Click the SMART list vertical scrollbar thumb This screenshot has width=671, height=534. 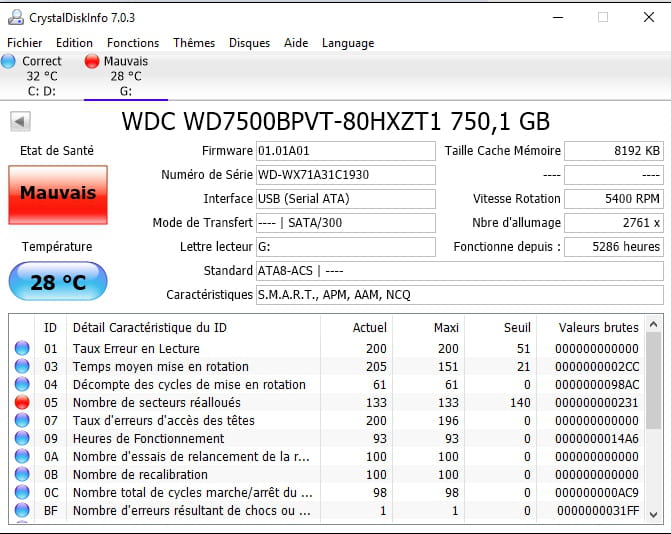(x=653, y=380)
